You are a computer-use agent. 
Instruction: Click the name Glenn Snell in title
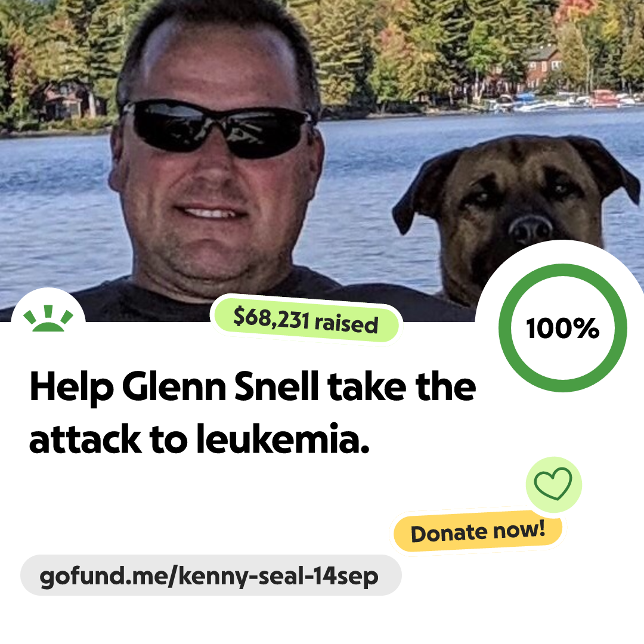coord(220,386)
